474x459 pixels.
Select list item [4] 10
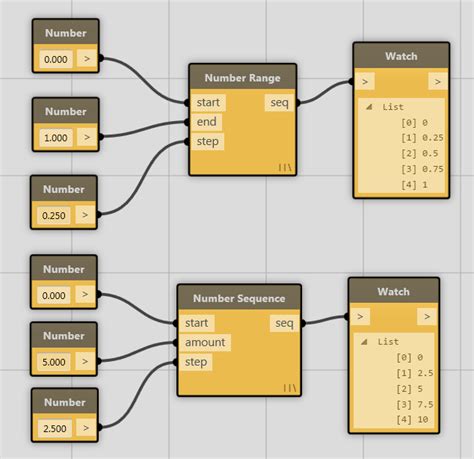[412, 419]
